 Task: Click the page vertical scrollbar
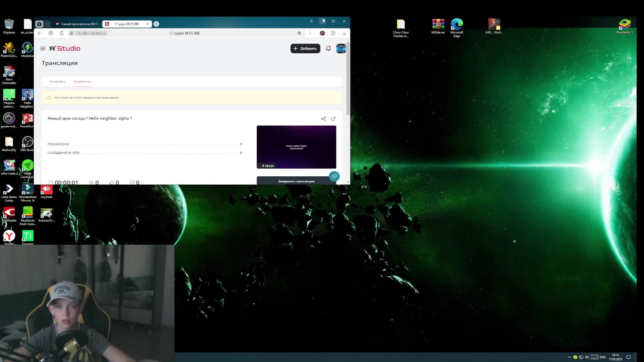(348, 78)
